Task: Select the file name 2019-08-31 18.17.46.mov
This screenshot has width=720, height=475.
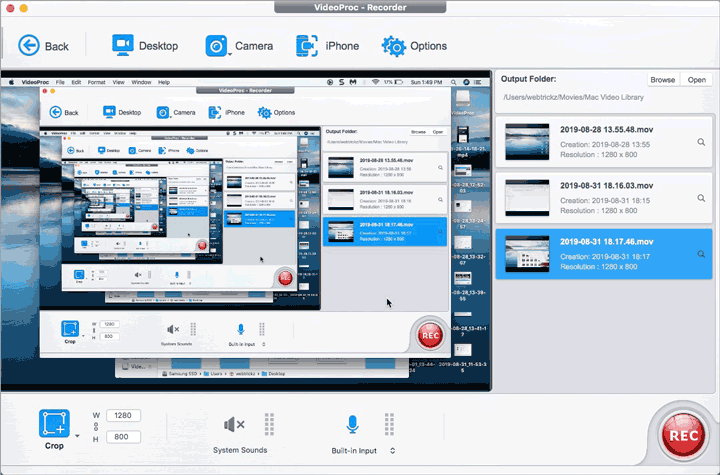Action: 606,242
